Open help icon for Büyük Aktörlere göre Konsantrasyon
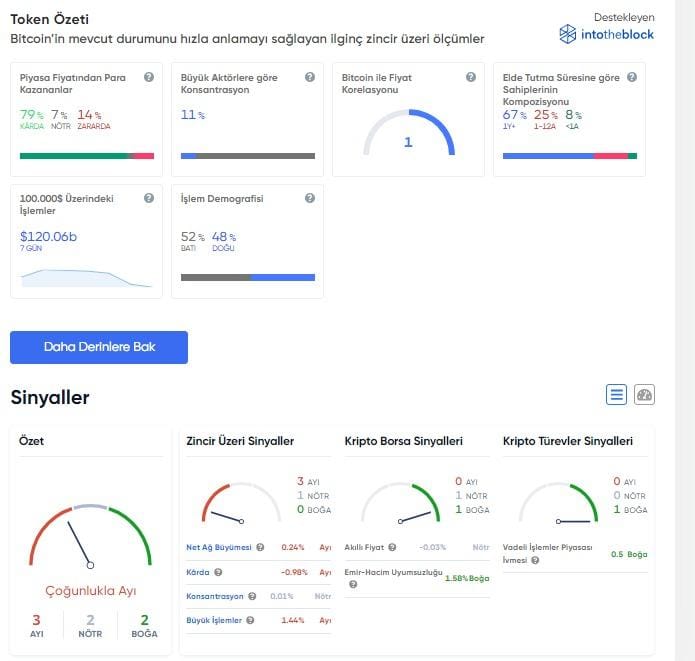This screenshot has height=661, width=695. point(310,77)
